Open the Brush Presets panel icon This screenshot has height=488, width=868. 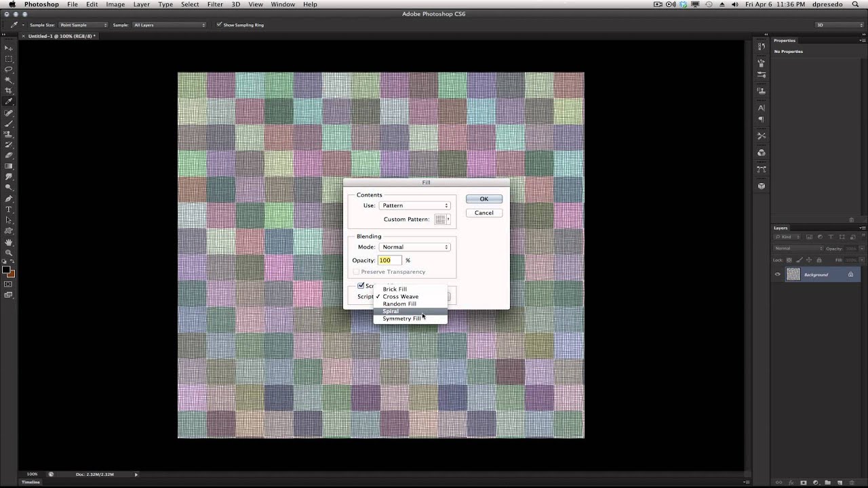[761, 75]
